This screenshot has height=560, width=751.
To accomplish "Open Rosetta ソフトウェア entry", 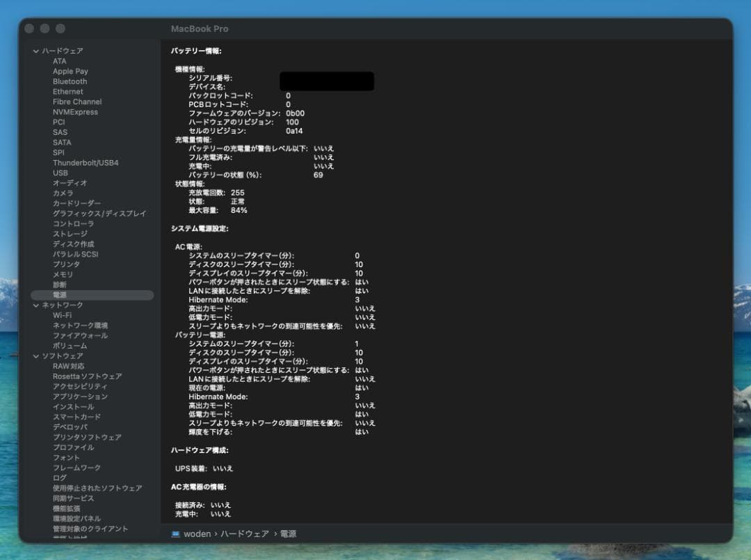I will 87,376.
